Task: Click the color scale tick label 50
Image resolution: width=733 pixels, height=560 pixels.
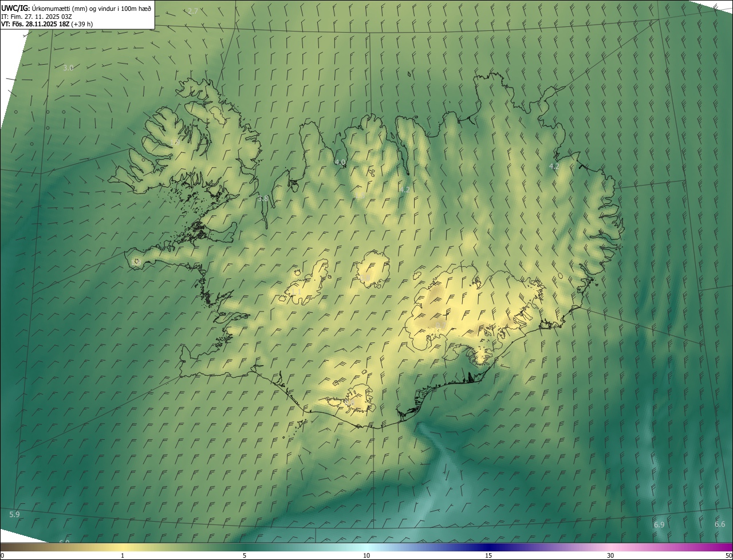Action: [x=728, y=555]
